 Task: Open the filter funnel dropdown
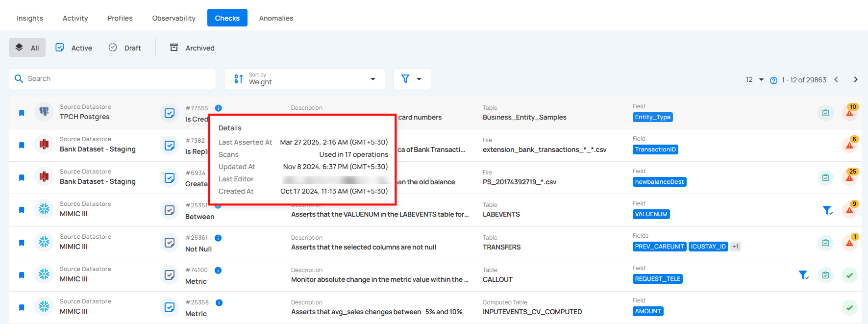412,79
